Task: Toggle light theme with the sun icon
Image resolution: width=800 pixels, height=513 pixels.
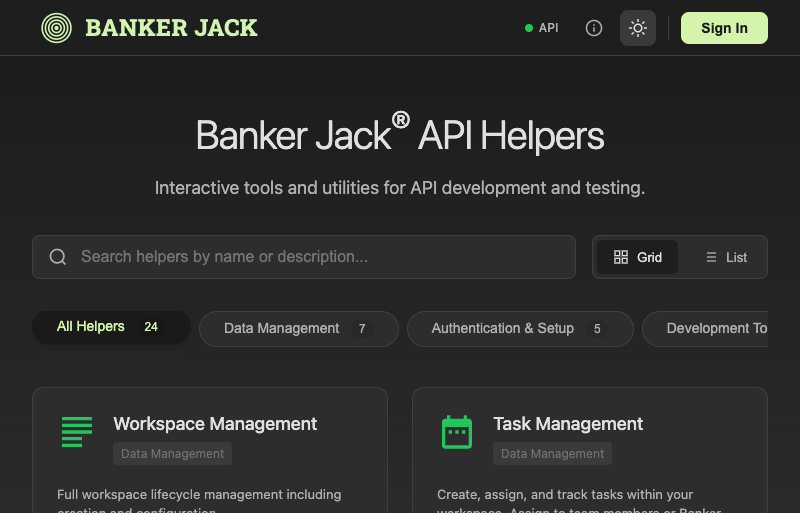Action: (x=638, y=28)
